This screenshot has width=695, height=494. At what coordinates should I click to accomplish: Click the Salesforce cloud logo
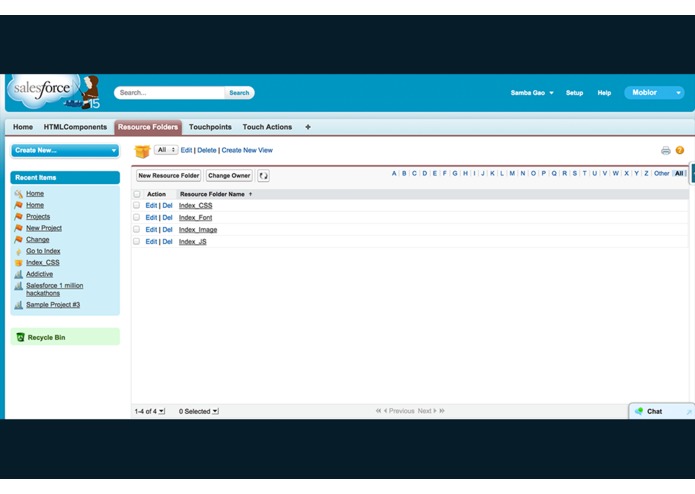pyautogui.click(x=42, y=90)
